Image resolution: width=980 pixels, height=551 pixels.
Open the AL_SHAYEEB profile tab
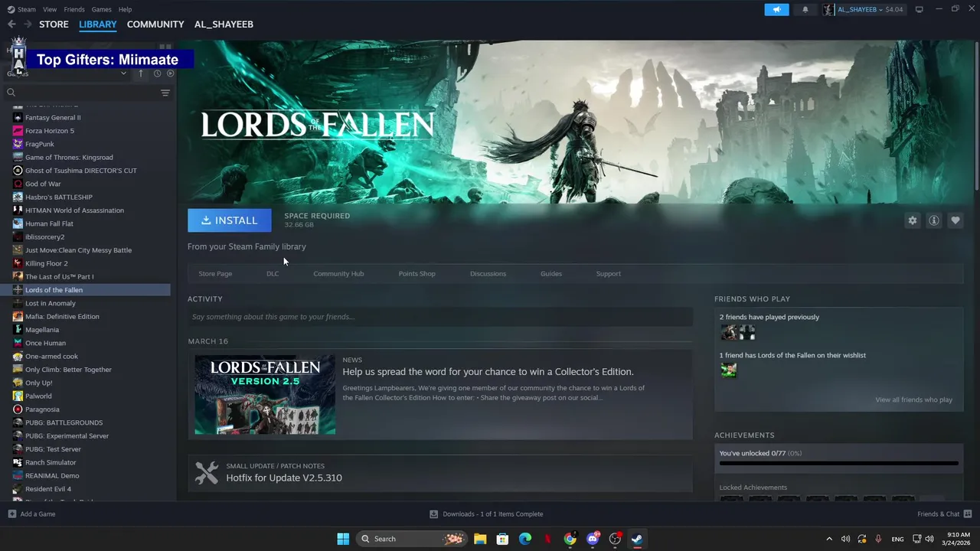224,24
